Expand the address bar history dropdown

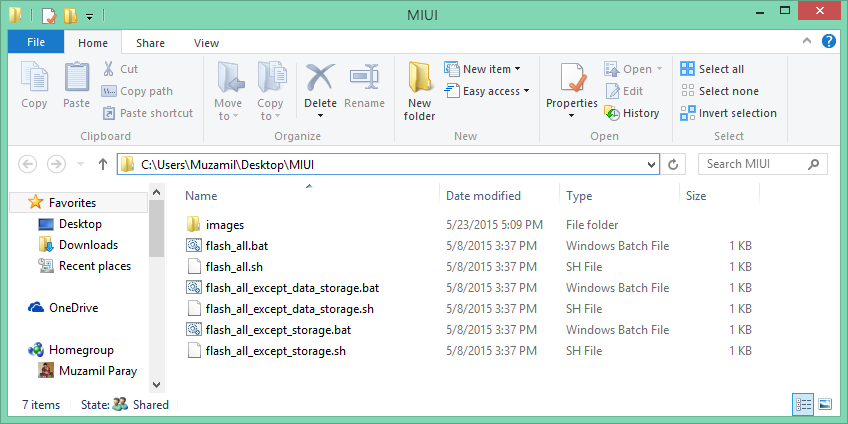click(x=652, y=164)
